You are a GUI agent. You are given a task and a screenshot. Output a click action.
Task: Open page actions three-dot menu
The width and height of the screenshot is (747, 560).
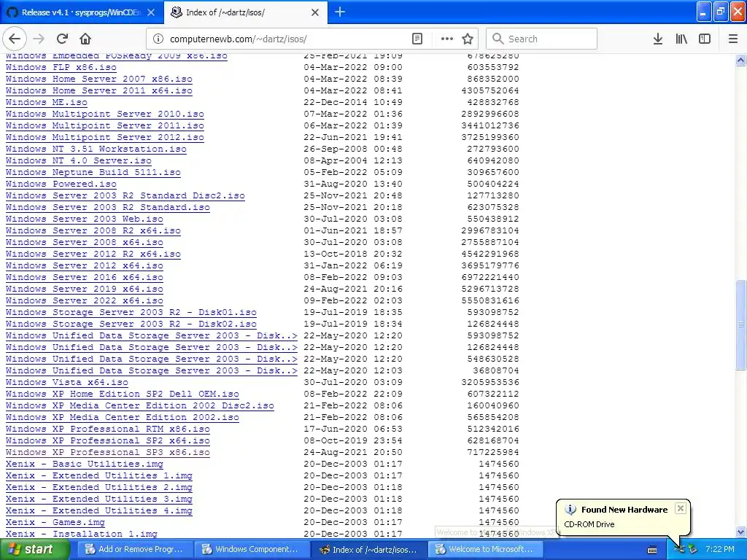click(447, 39)
